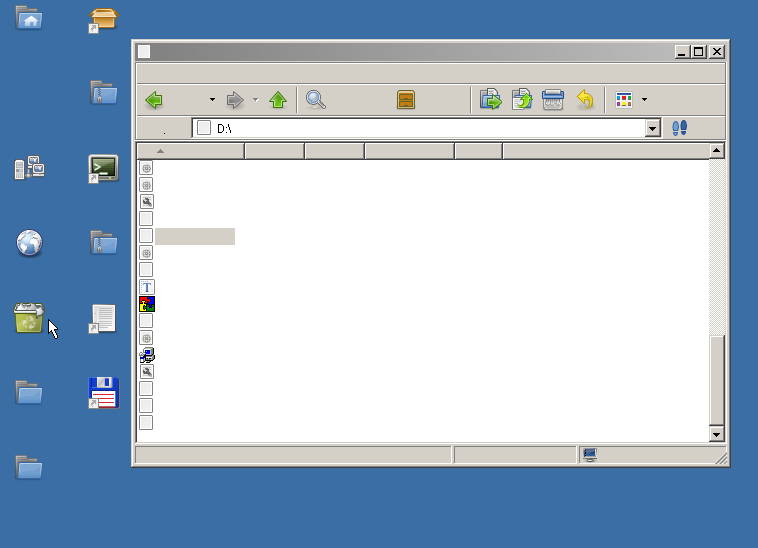Launch the Command Prompt desktop shortcut
Screen dimensions: 758x548
(x=103, y=168)
